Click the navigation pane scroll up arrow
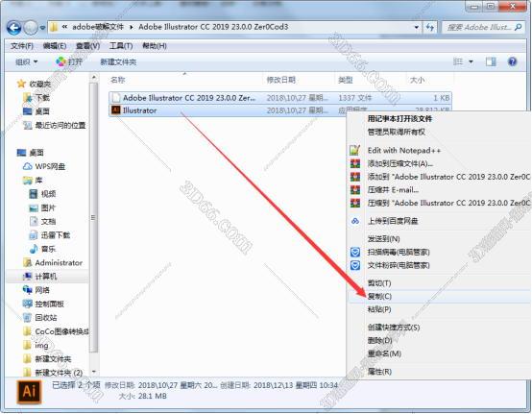 (x=94, y=78)
